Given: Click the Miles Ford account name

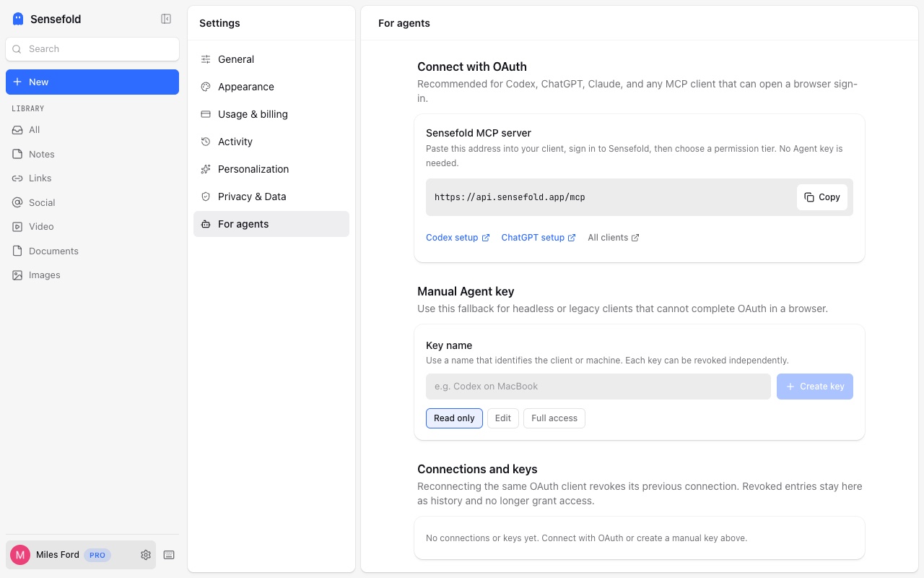Looking at the screenshot, I should click(x=58, y=555).
